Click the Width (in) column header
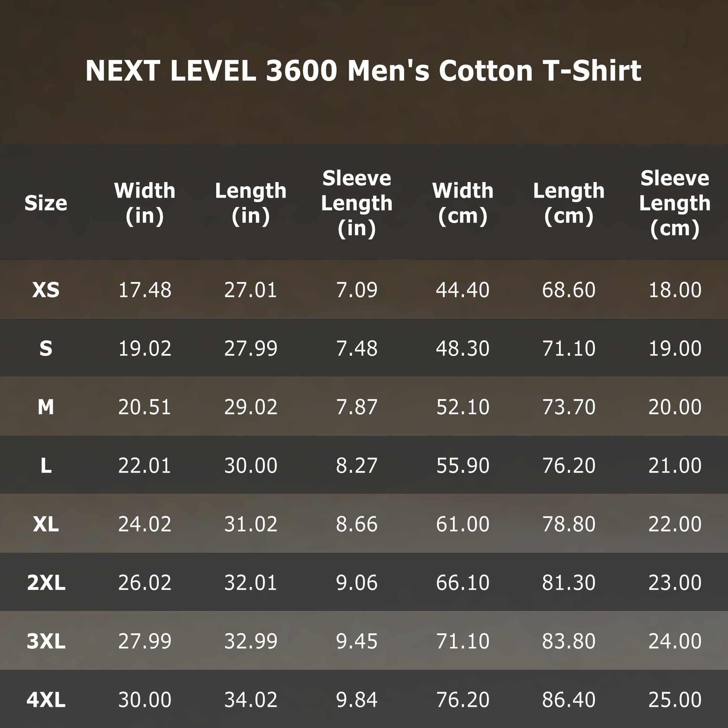The width and height of the screenshot is (728, 728). pyautogui.click(x=145, y=203)
